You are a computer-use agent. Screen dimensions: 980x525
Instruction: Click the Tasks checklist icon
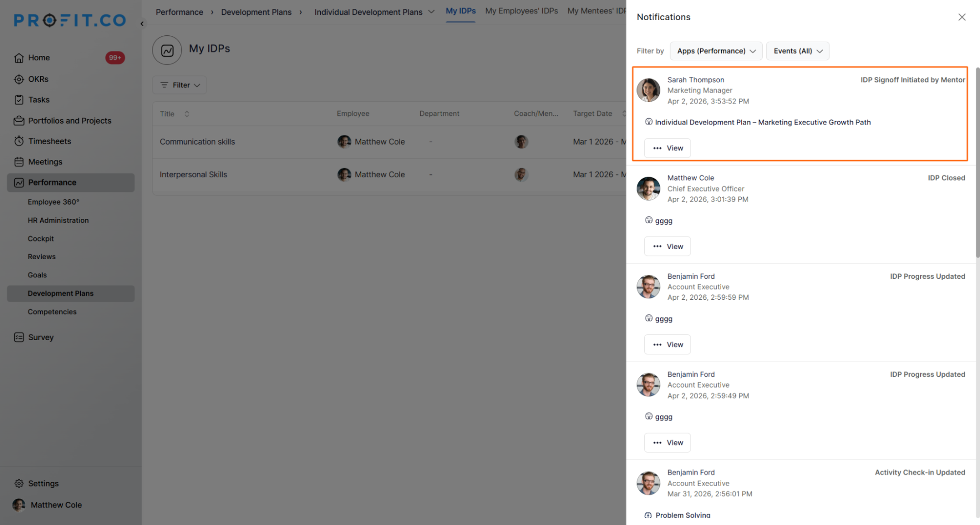tap(19, 100)
